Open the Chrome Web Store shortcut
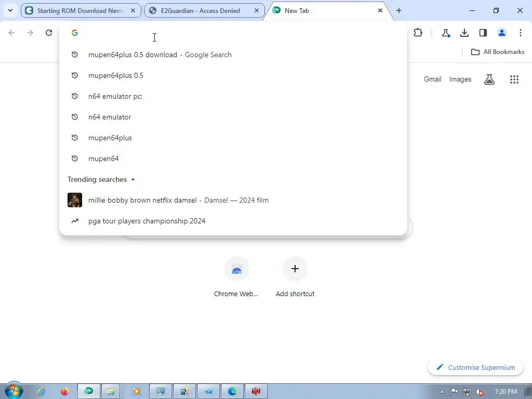532x399 pixels. tap(236, 277)
